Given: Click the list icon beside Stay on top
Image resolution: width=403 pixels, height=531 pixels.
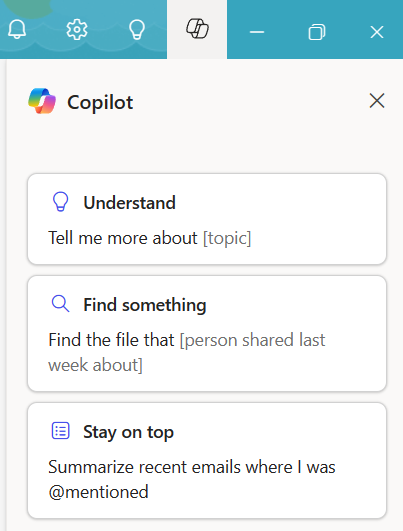Looking at the screenshot, I should point(61,431).
